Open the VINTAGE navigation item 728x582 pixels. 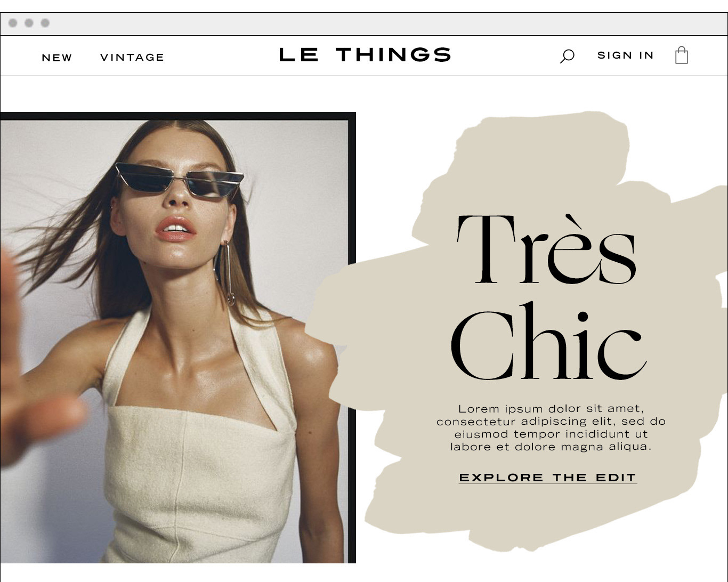132,57
